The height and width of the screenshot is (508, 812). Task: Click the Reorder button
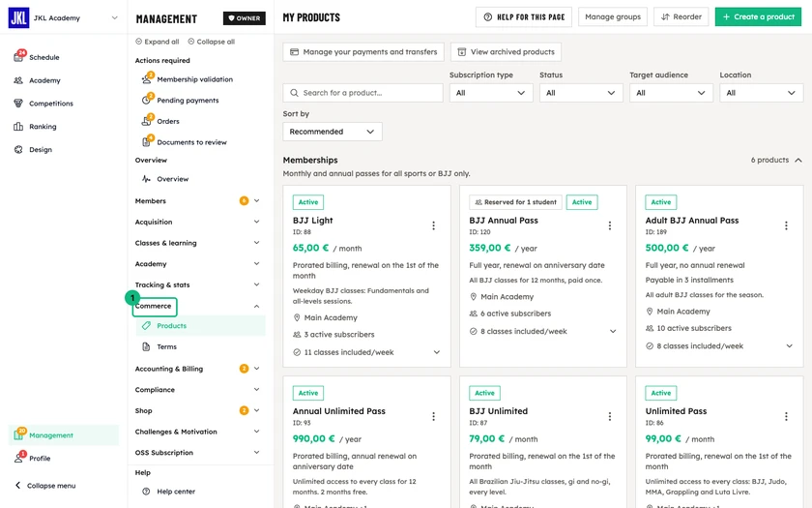click(x=681, y=16)
